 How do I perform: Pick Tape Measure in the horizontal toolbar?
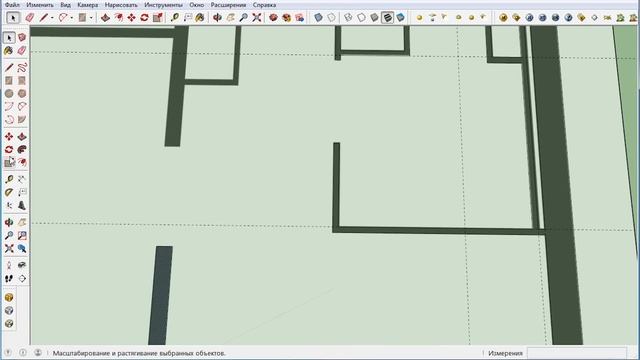pyautogui.click(x=175, y=18)
